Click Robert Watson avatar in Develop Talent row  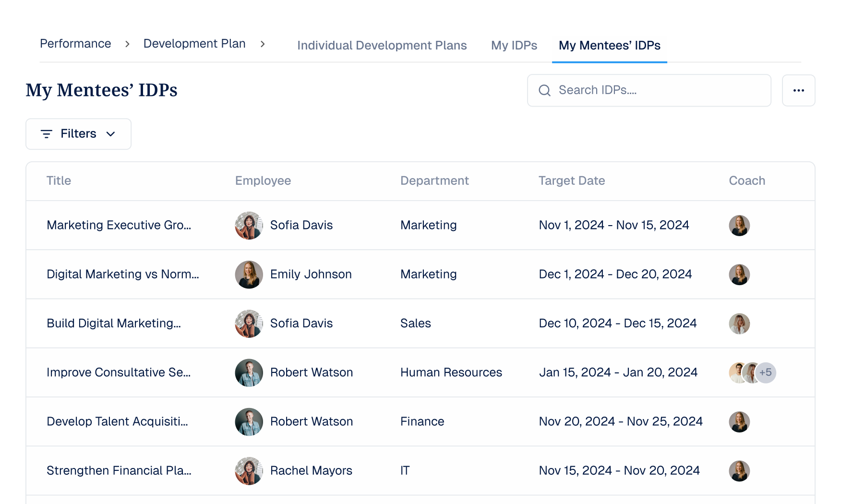pos(249,421)
